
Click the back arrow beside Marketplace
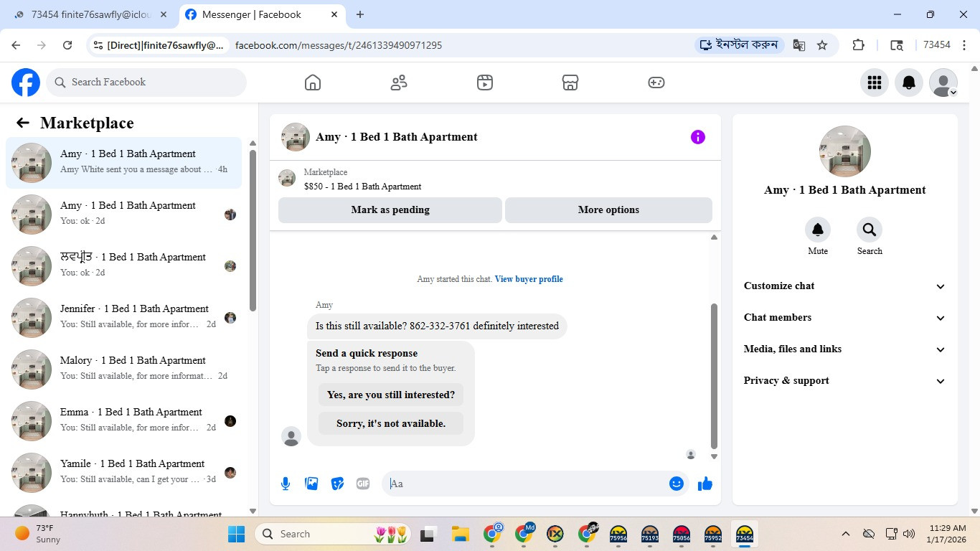point(23,123)
